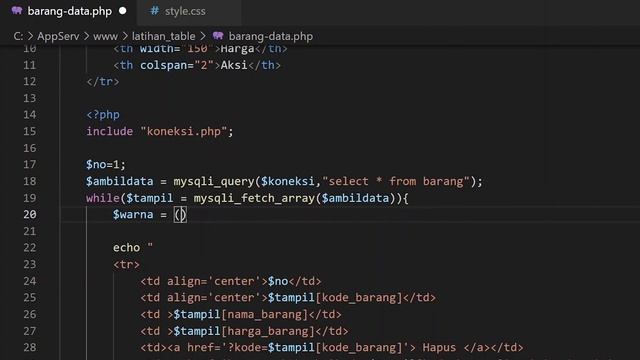Click mysqli_fetch_array function name
Screen dimensions: 640x360
point(254,198)
